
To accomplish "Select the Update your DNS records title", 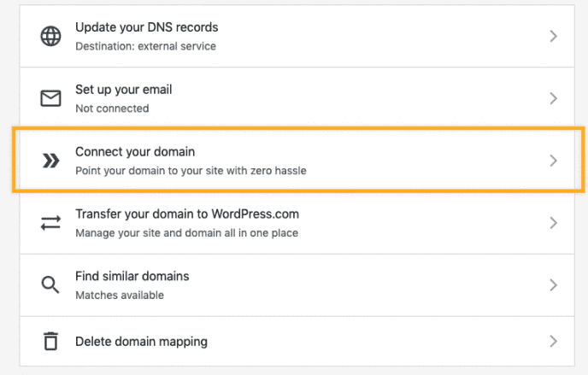I will 147,27.
